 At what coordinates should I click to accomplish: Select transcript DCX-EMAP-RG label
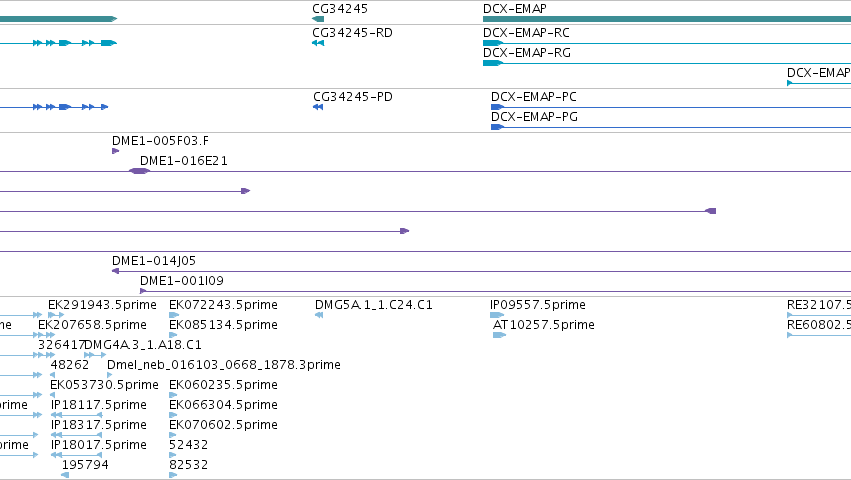pos(526,53)
